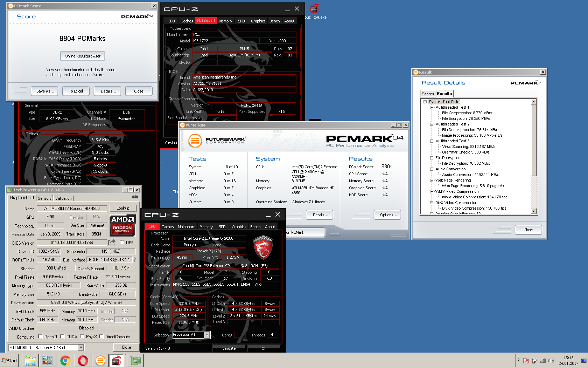Image resolution: width=588 pixels, height=368 pixels.
Task: Click the results tree scroll-up arrow
Action: pos(534,102)
